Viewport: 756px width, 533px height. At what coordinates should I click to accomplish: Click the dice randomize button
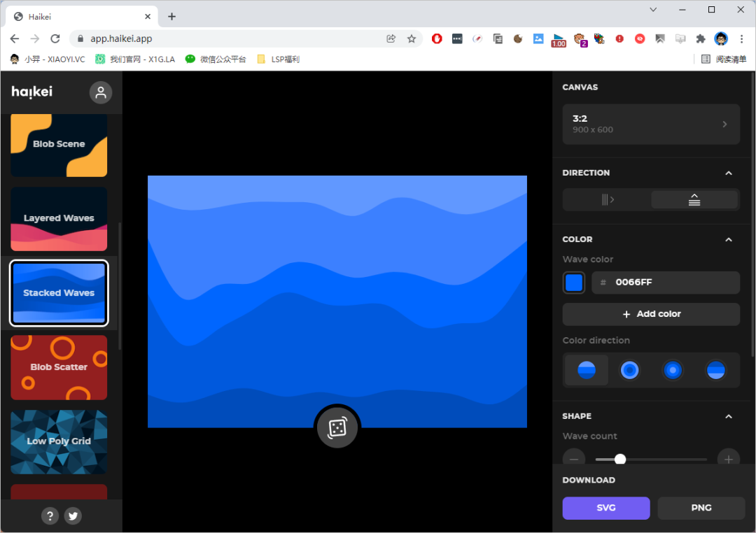(337, 427)
